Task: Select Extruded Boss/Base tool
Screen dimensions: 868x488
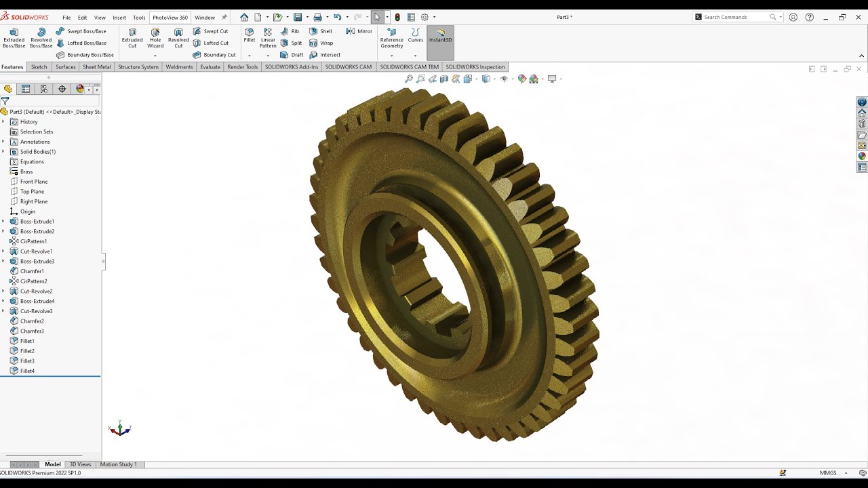Action: coord(14,38)
